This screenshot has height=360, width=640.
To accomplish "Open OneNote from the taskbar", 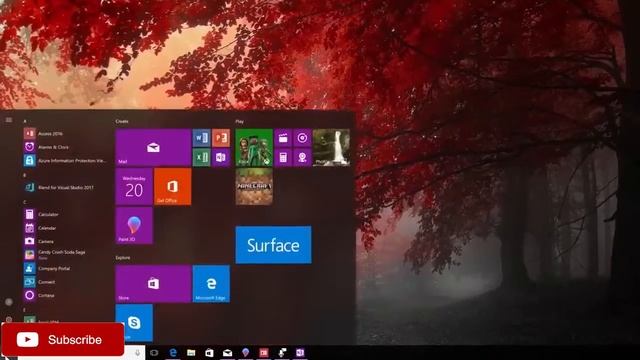I will click(300, 353).
